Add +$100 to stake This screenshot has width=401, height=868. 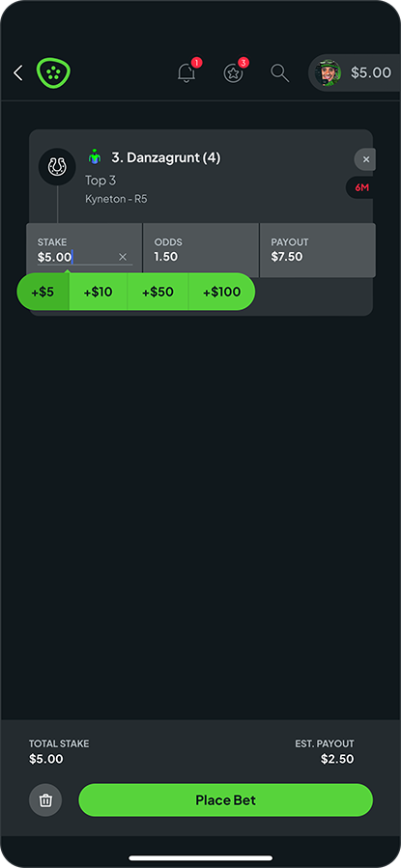point(221,292)
